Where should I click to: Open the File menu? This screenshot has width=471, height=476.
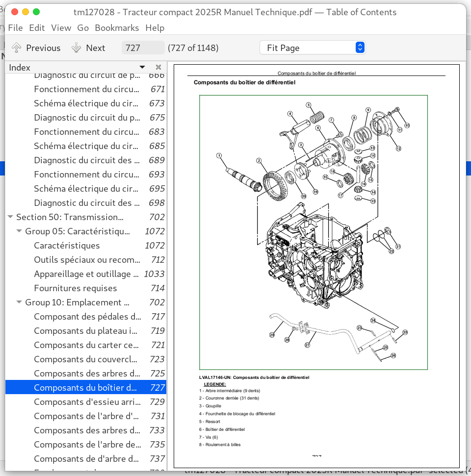point(16,28)
